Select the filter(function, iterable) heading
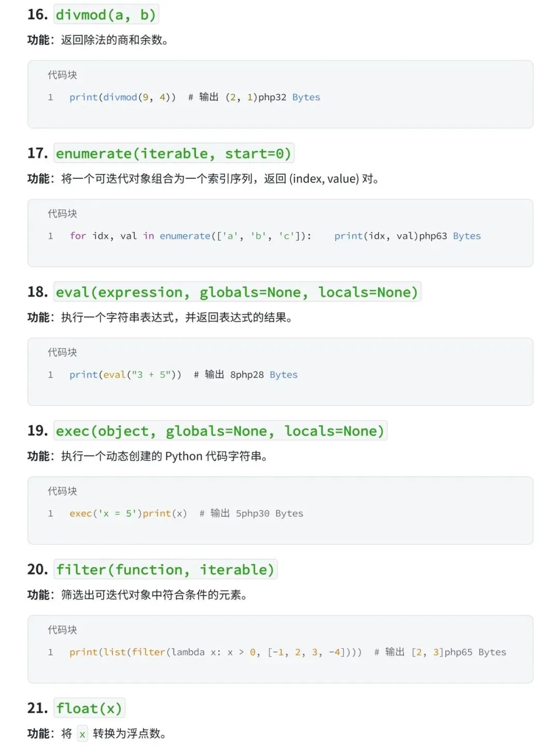This screenshot has width=560, height=746. tap(165, 570)
